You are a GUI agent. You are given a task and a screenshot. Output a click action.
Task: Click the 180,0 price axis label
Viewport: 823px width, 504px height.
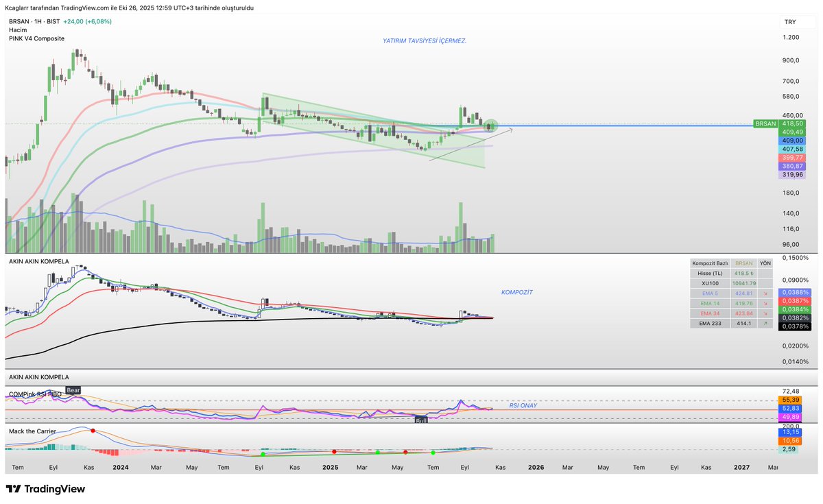coord(791,193)
